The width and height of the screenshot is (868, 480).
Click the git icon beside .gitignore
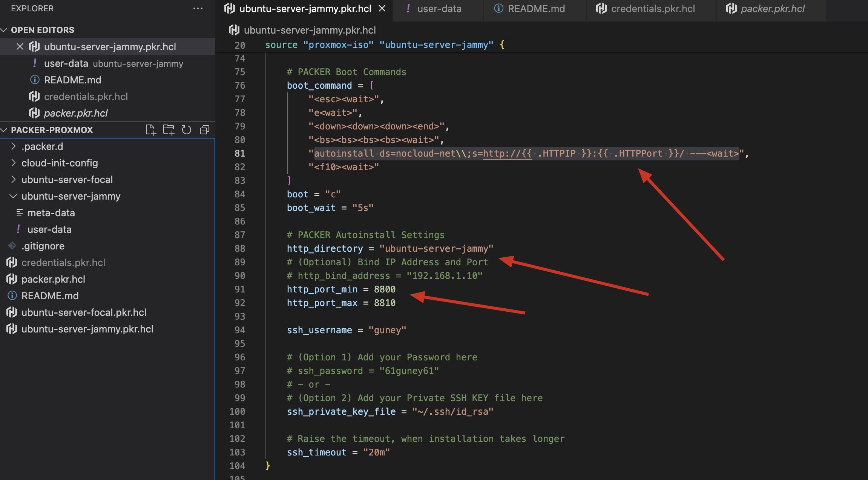12,246
